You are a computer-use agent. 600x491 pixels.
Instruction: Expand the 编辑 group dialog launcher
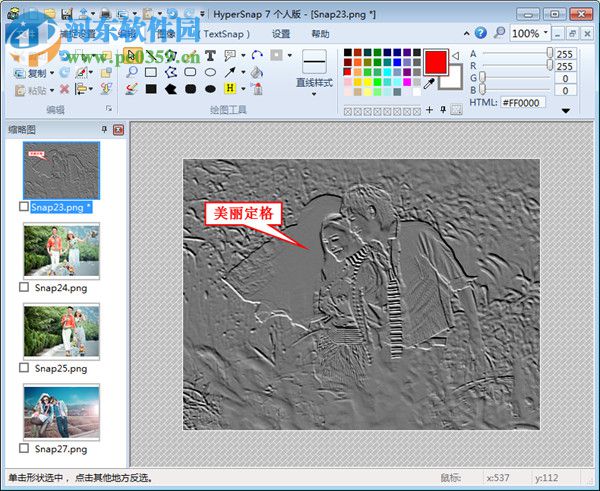tap(109, 109)
